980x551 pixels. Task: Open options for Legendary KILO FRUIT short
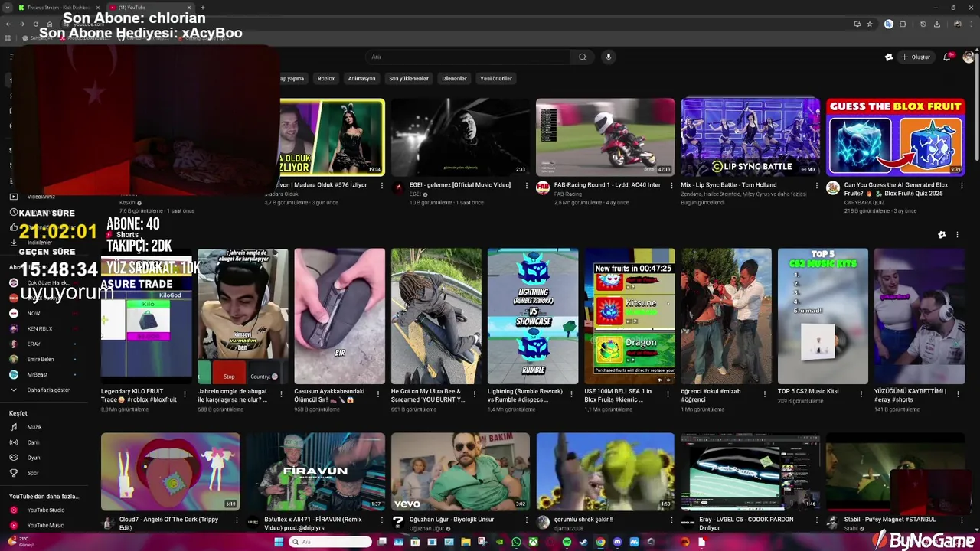click(x=185, y=394)
